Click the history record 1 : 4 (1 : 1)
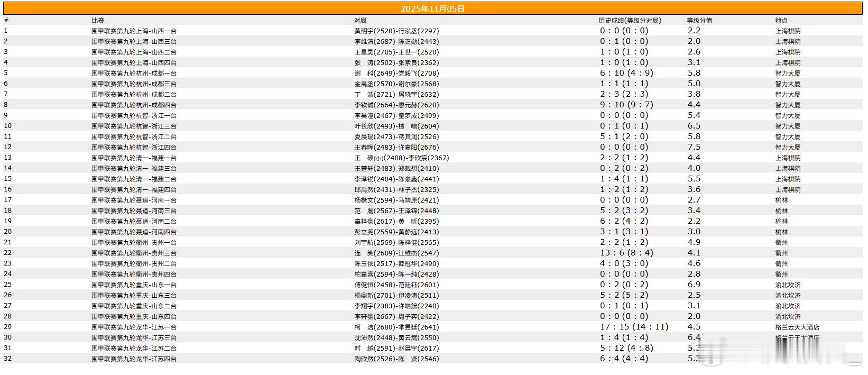 tap(624, 179)
